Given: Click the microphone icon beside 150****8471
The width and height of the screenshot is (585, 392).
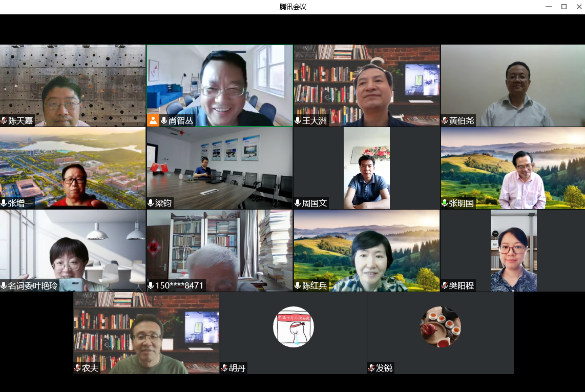Looking at the screenshot, I should [151, 286].
